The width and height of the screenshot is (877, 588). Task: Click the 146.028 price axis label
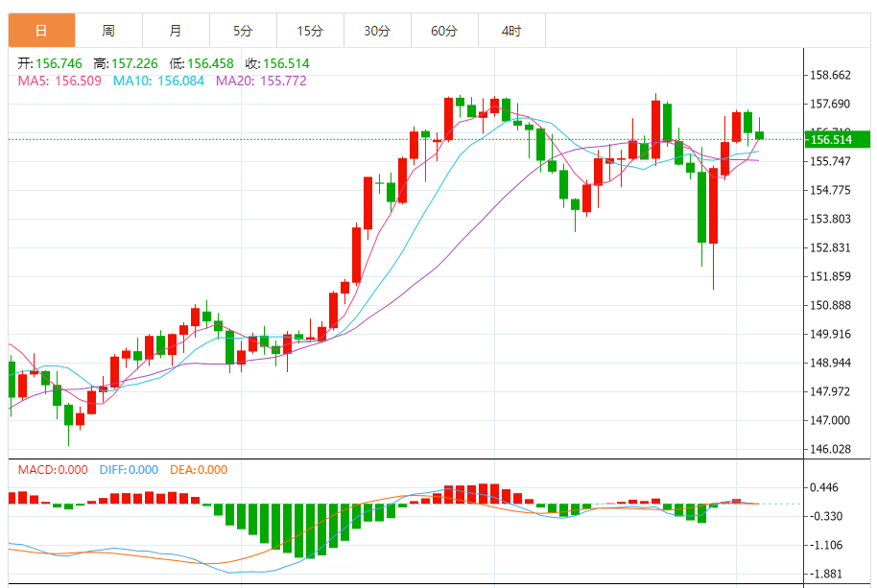coord(830,449)
